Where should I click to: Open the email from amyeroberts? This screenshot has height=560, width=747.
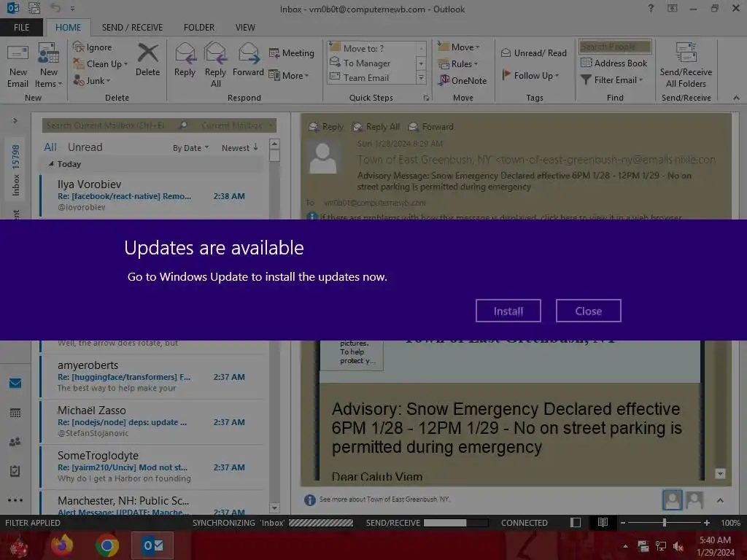tap(152, 376)
